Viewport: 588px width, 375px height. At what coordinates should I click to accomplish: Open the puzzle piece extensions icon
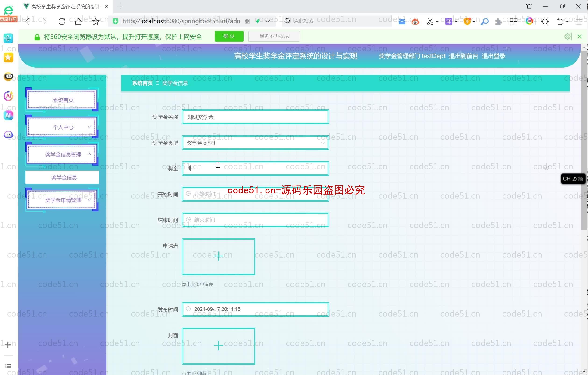(498, 22)
